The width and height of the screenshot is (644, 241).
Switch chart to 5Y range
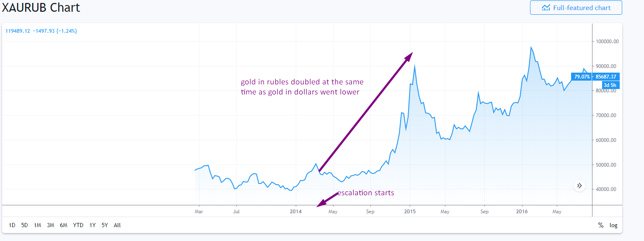(105, 225)
